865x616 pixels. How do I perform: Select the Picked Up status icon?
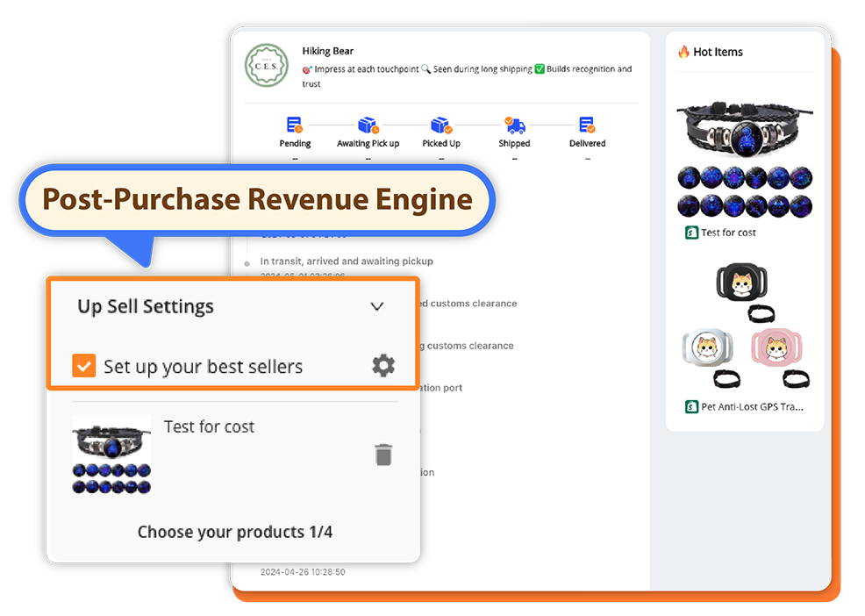(440, 125)
